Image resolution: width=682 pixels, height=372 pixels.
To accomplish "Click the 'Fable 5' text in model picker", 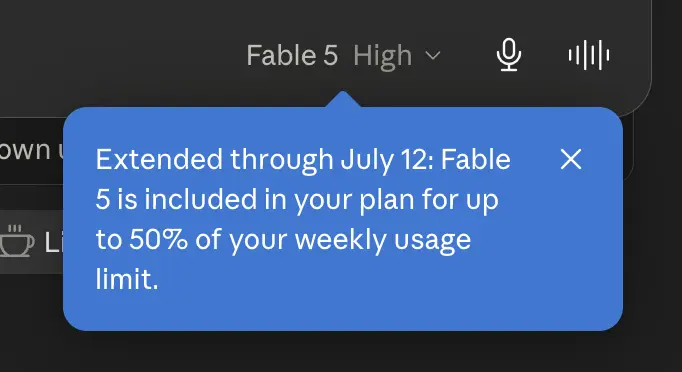I will 292,55.
